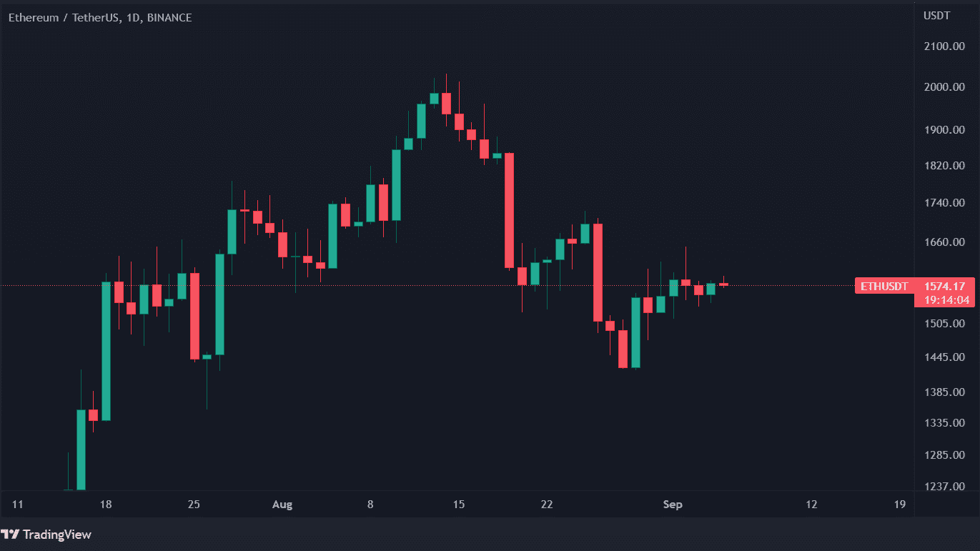Click the 1660.00 price axis label
The height and width of the screenshot is (551, 980).
(945, 242)
